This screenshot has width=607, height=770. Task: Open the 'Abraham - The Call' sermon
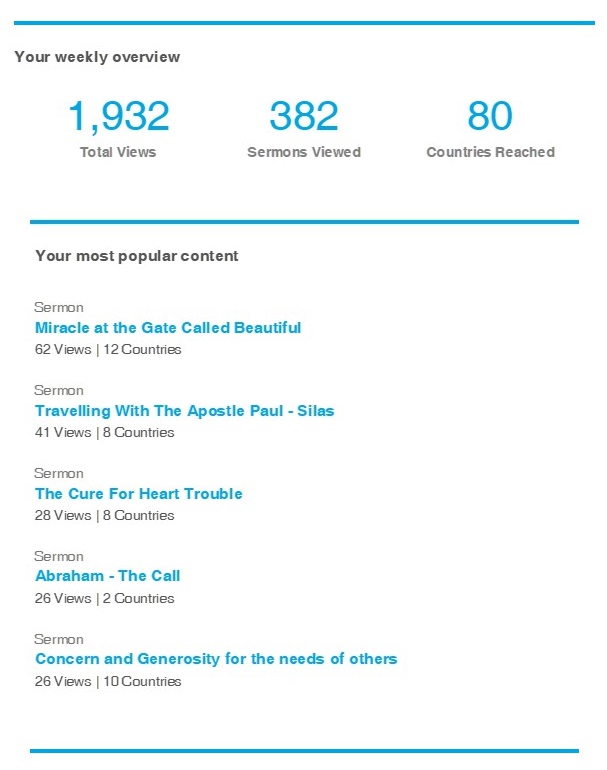pyautogui.click(x=107, y=576)
